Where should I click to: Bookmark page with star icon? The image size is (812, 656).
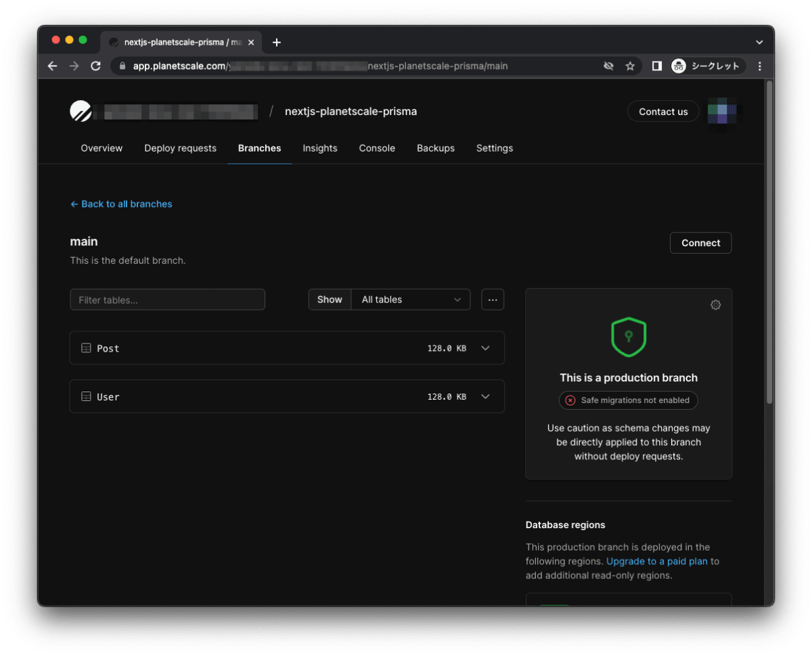[x=630, y=66]
